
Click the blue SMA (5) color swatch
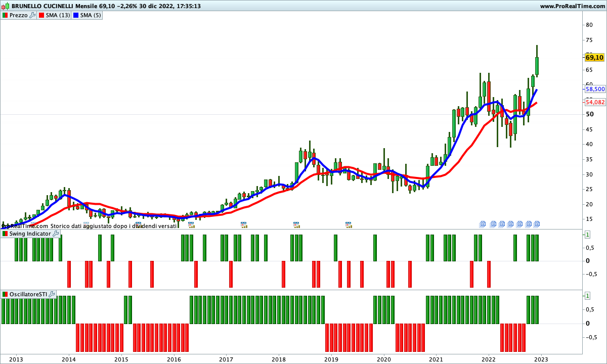pyautogui.click(x=76, y=15)
